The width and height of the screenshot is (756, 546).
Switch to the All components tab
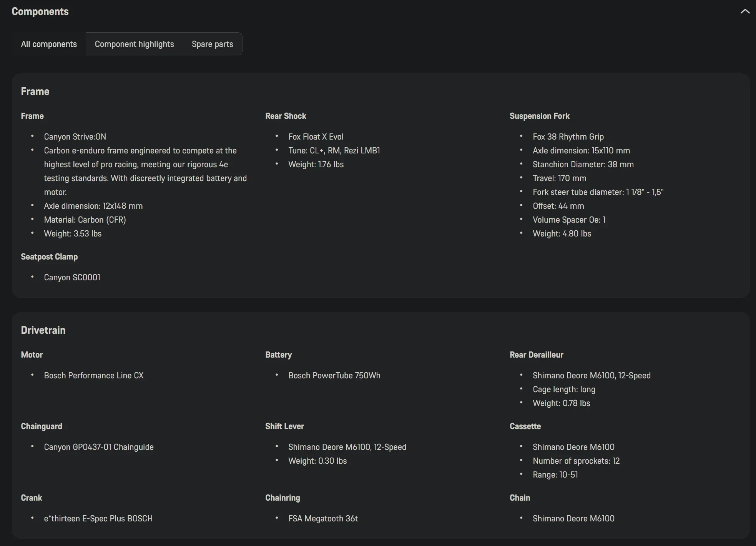pyautogui.click(x=49, y=44)
